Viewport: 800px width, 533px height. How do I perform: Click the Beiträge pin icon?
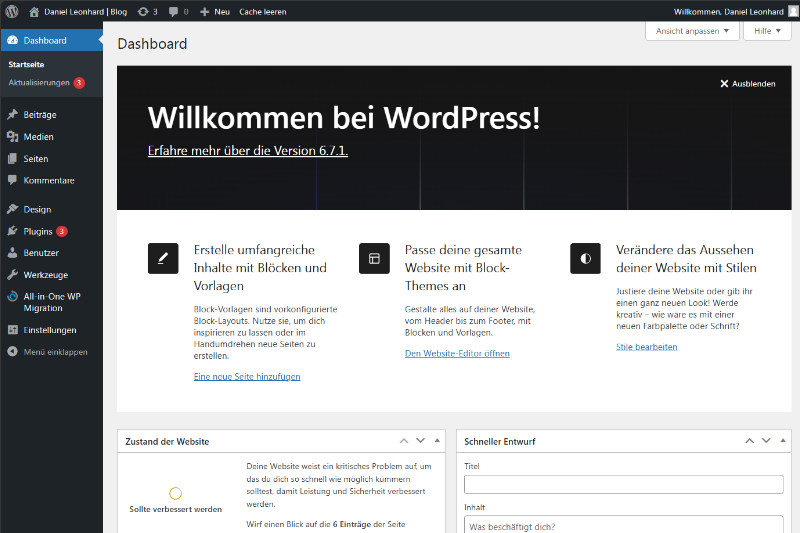click(13, 114)
